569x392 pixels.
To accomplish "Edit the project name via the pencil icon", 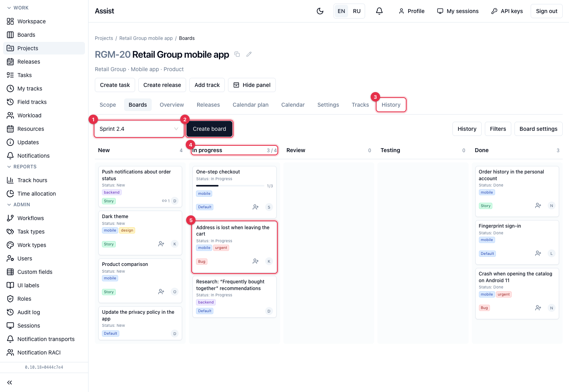I will click(249, 54).
